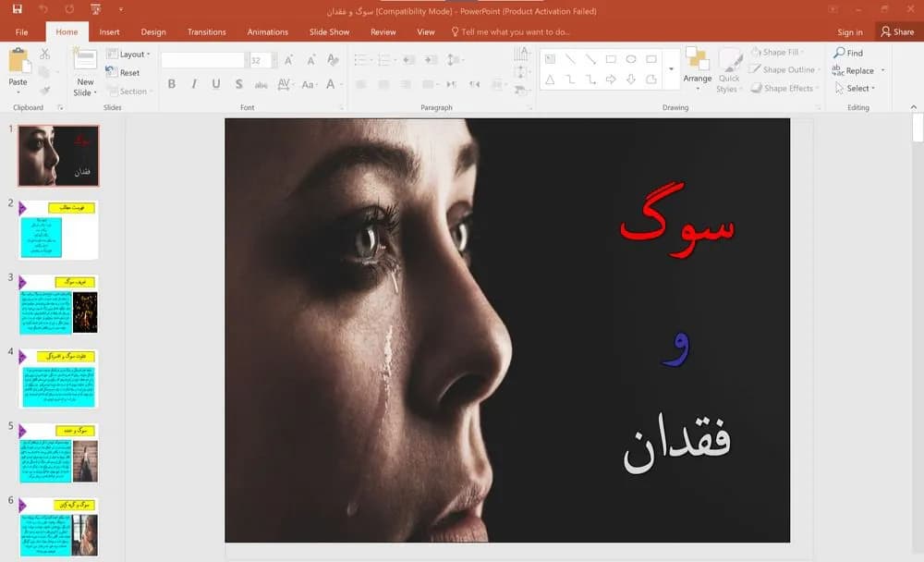Click the Sign in link
Image resolution: width=924 pixels, height=562 pixels.
click(850, 31)
